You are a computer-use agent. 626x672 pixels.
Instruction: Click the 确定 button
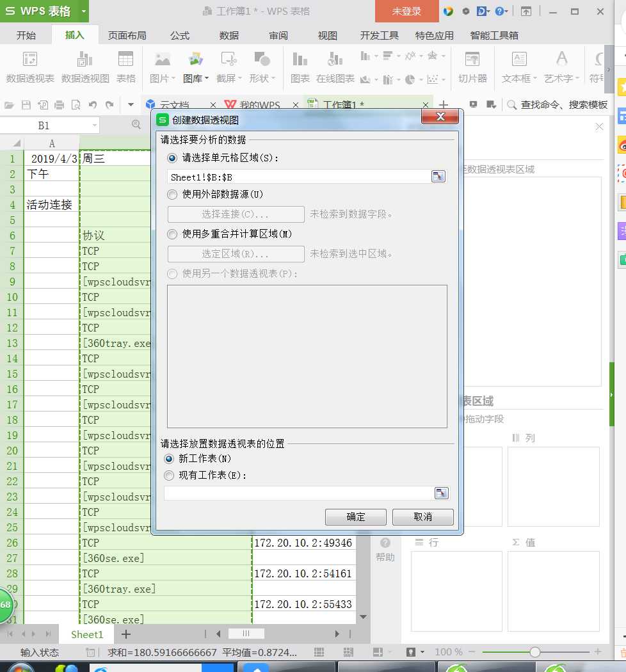(x=355, y=517)
